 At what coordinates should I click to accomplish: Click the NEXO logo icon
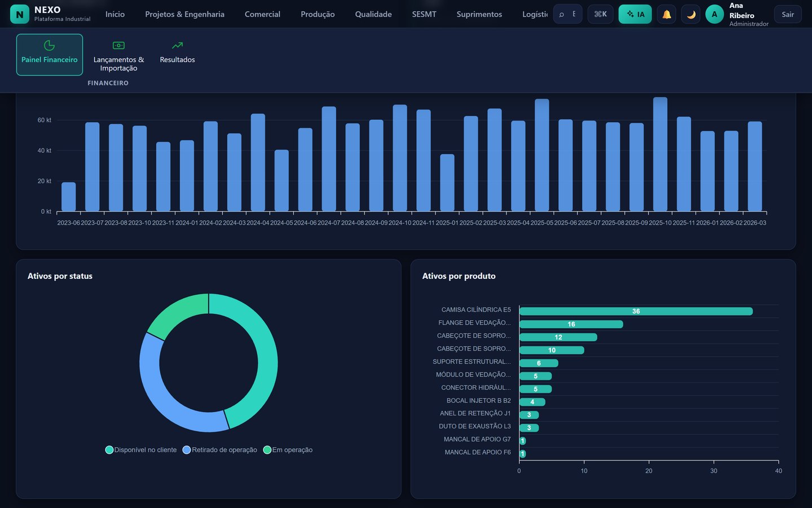point(20,15)
